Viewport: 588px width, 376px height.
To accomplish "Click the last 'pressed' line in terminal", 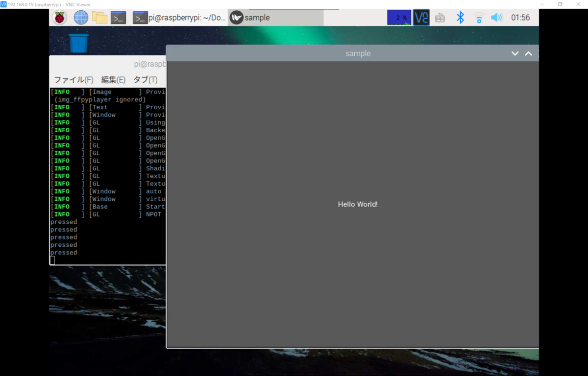I will 64,253.
